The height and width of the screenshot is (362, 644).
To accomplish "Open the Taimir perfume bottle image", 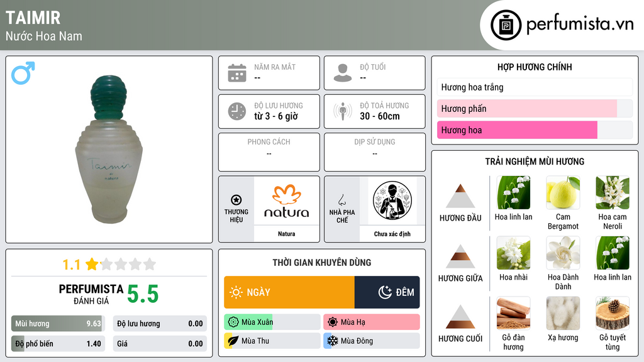I will pyautogui.click(x=109, y=150).
